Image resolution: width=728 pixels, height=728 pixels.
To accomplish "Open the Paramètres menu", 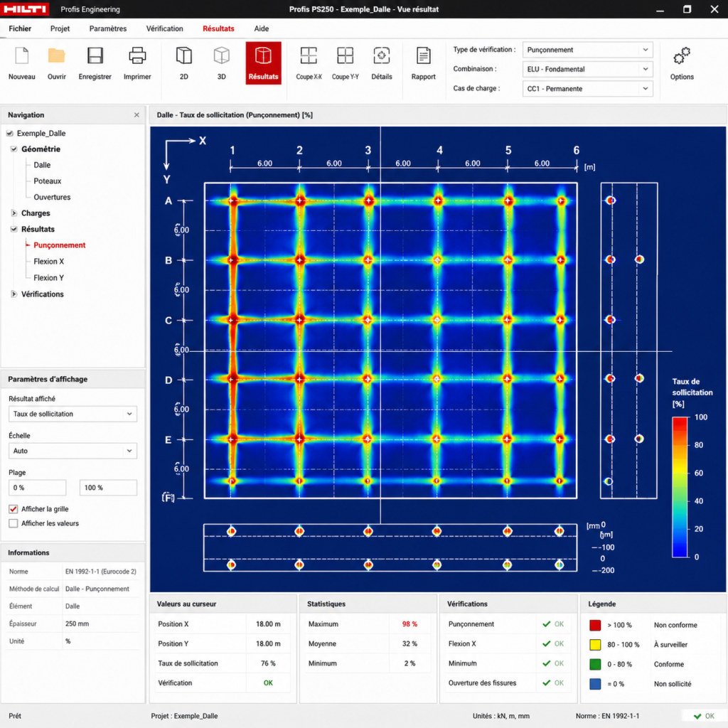I will 108,28.
